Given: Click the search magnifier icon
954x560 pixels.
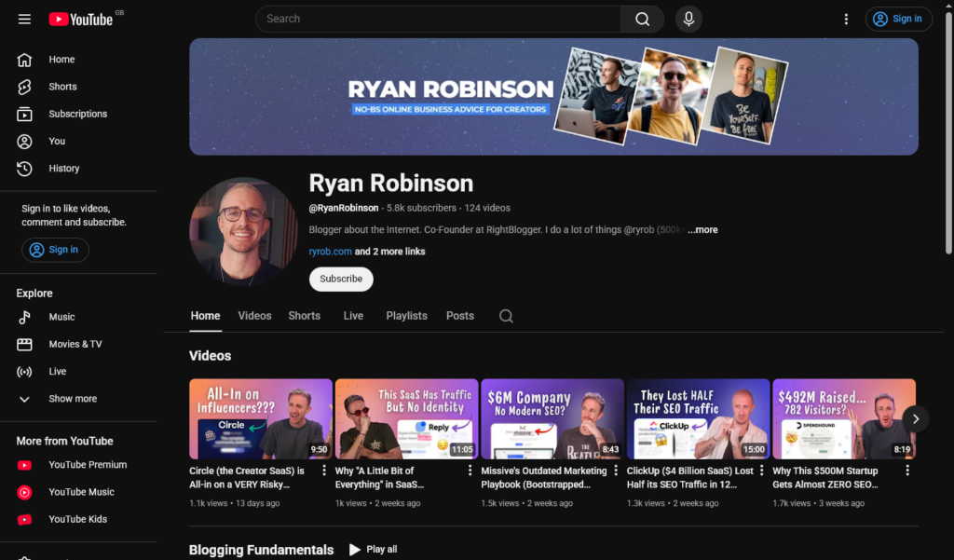Looking at the screenshot, I should [642, 19].
